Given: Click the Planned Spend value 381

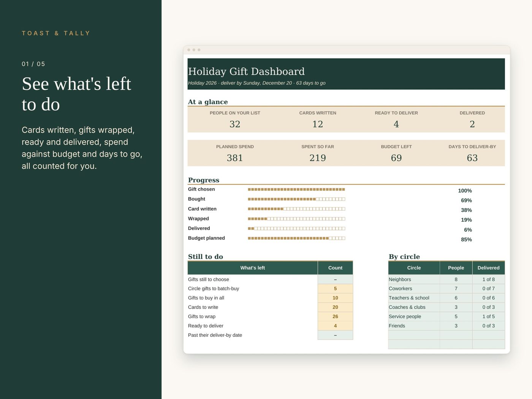Looking at the screenshot, I should click(x=235, y=158).
